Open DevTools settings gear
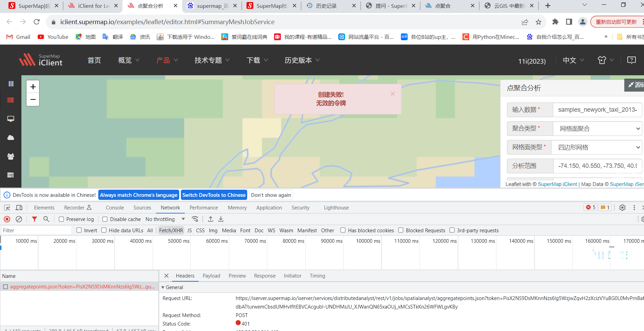Viewport: 644px width, 331px height. (x=622, y=207)
